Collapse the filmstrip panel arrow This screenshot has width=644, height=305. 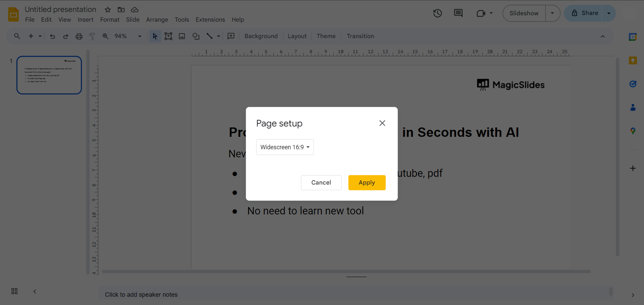click(35, 291)
